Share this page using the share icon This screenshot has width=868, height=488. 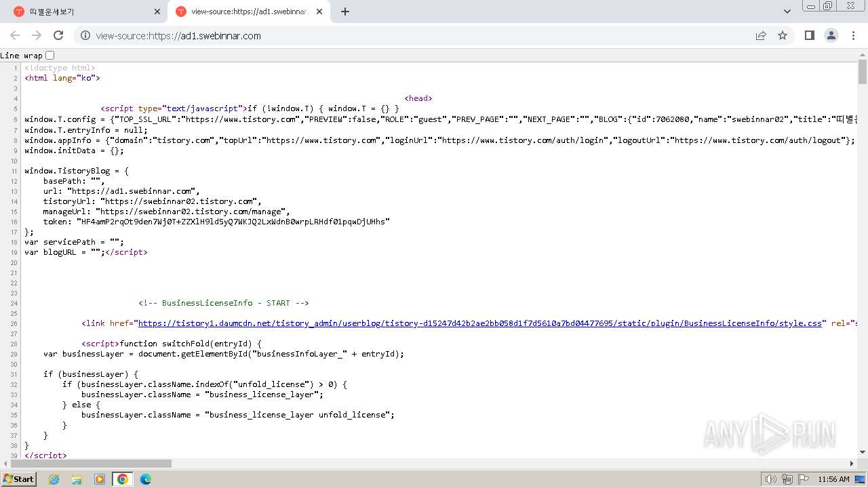pos(761,36)
